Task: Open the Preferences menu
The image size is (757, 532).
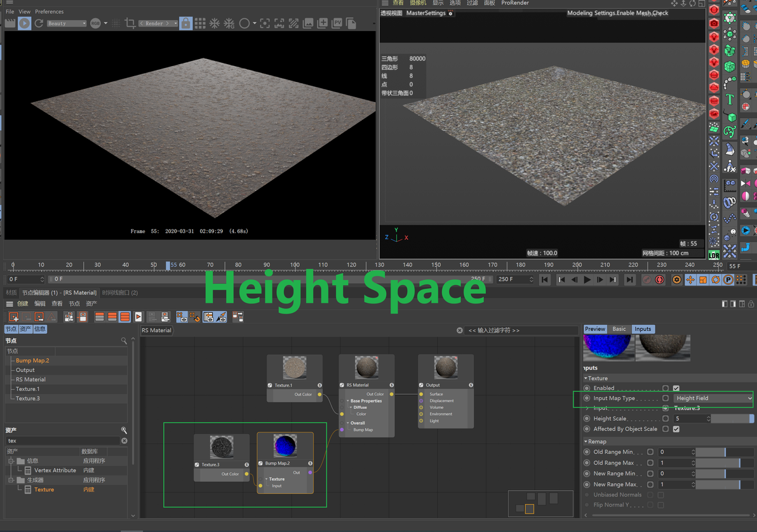Action: tap(50, 11)
